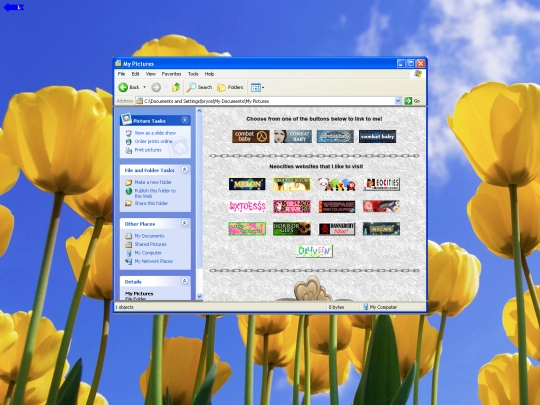Click the My Pictures title bar icon
The image size is (540, 405).
click(x=118, y=63)
